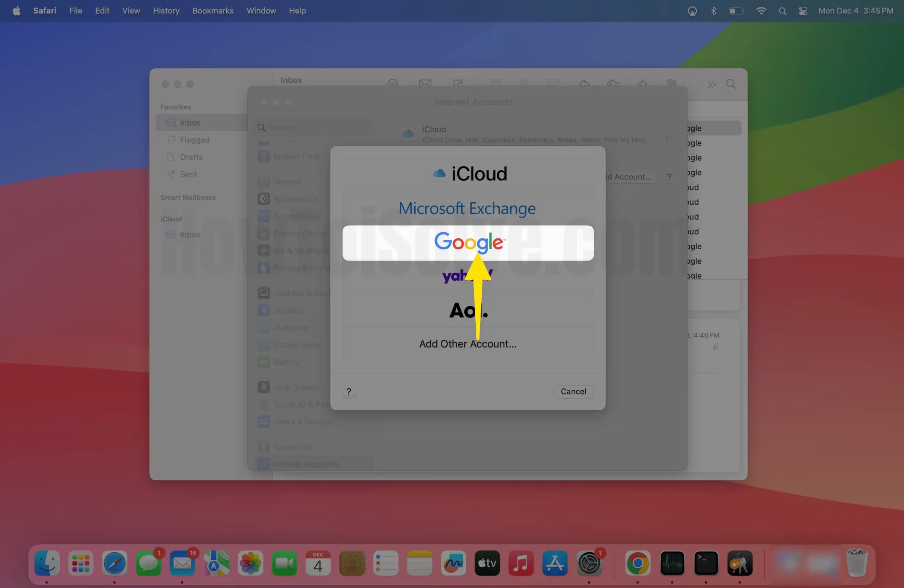This screenshot has width=904, height=588.
Task: Open the History menu
Action: click(x=166, y=11)
